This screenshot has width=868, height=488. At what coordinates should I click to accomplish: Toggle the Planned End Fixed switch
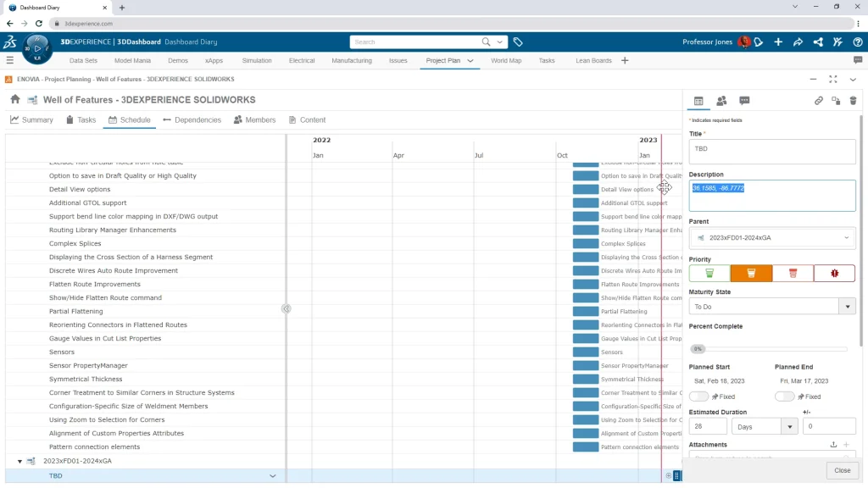coord(785,396)
